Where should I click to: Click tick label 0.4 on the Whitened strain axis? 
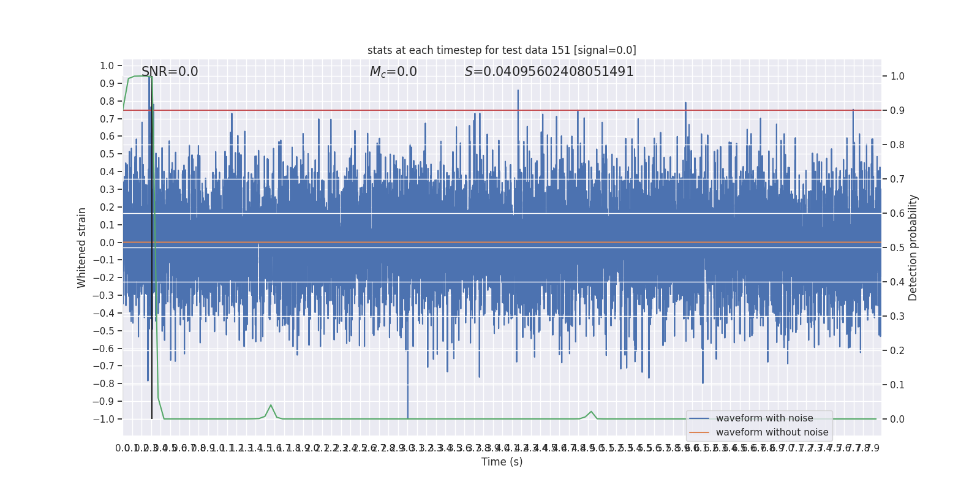tap(107, 171)
